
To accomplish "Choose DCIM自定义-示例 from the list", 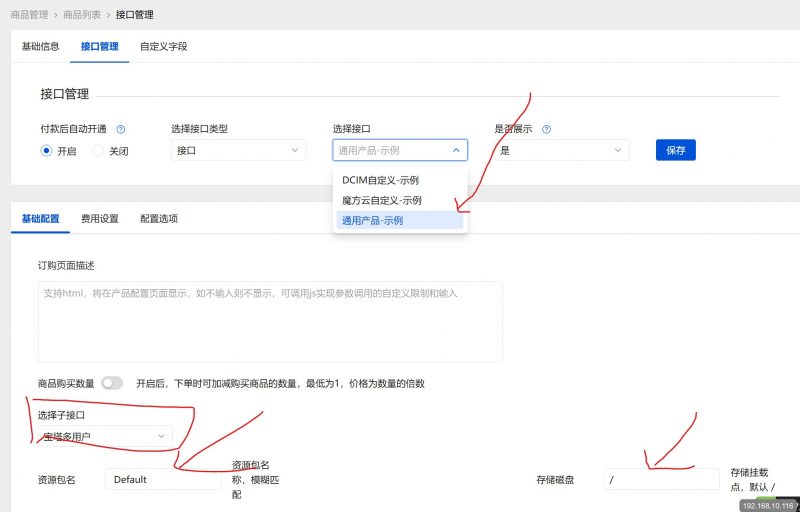I will point(399,180).
